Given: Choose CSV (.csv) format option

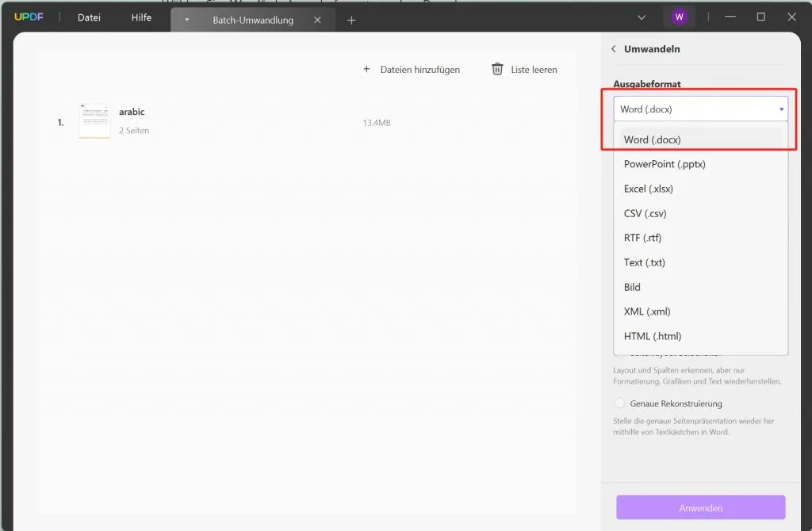Looking at the screenshot, I should tap(700, 213).
